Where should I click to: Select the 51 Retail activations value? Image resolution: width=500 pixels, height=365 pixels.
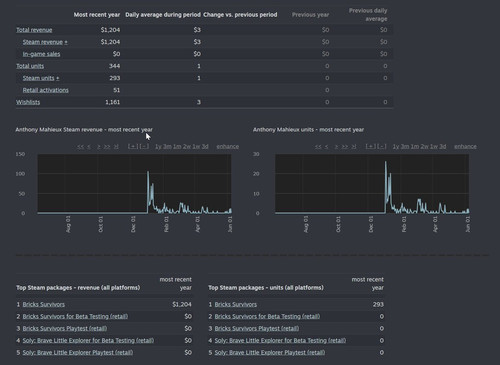[117, 90]
